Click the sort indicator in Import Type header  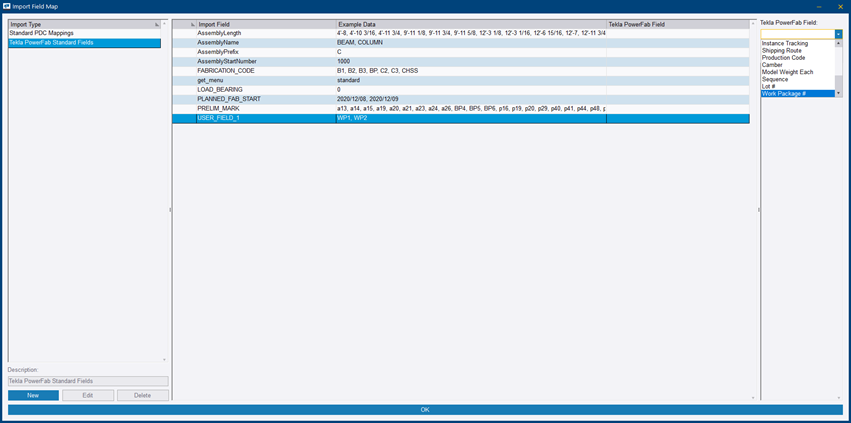(x=157, y=25)
